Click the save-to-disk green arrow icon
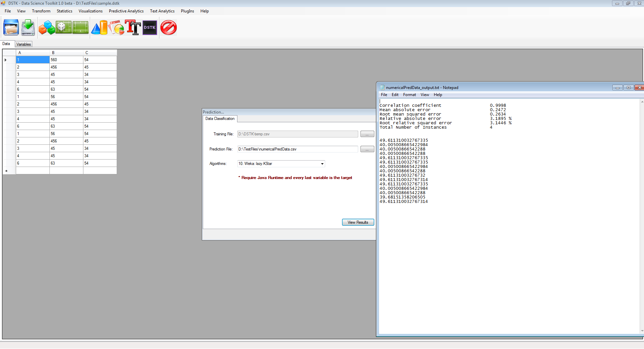This screenshot has width=644, height=349. click(28, 28)
